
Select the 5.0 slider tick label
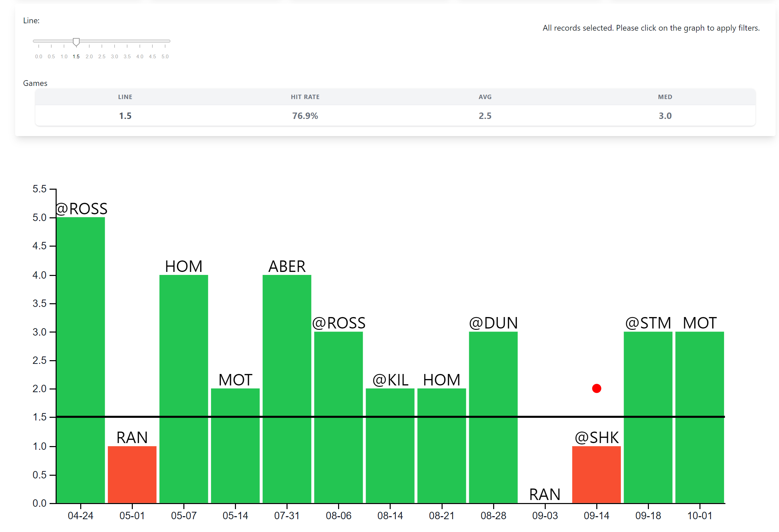coord(165,57)
